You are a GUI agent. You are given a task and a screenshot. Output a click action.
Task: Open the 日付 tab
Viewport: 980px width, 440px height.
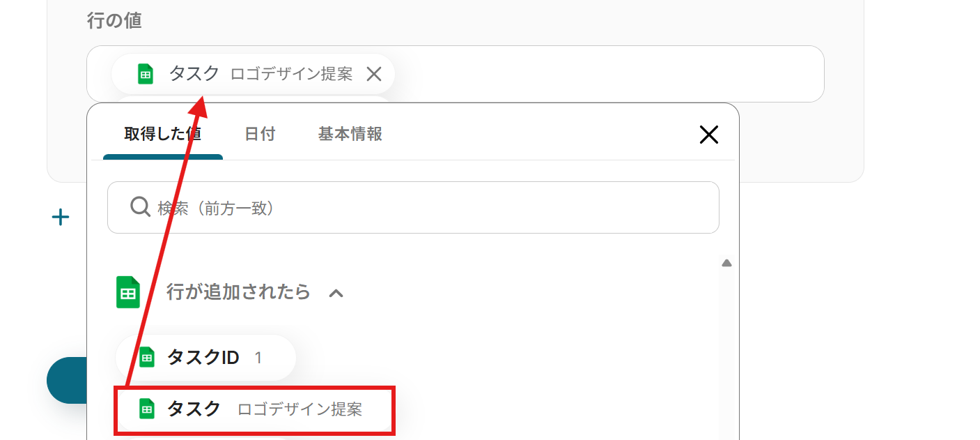260,134
